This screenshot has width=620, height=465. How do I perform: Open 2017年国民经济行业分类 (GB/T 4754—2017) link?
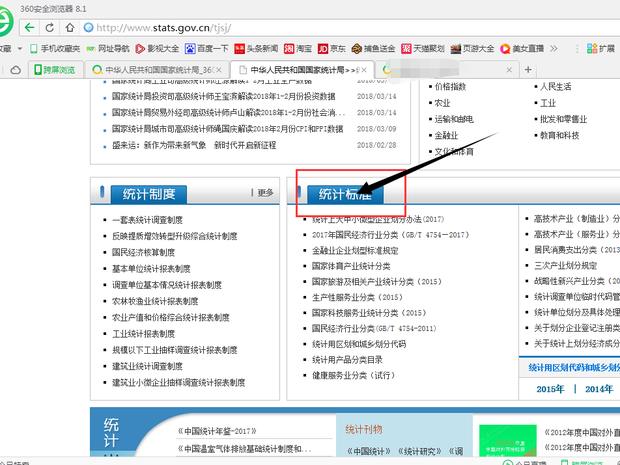[391, 235]
